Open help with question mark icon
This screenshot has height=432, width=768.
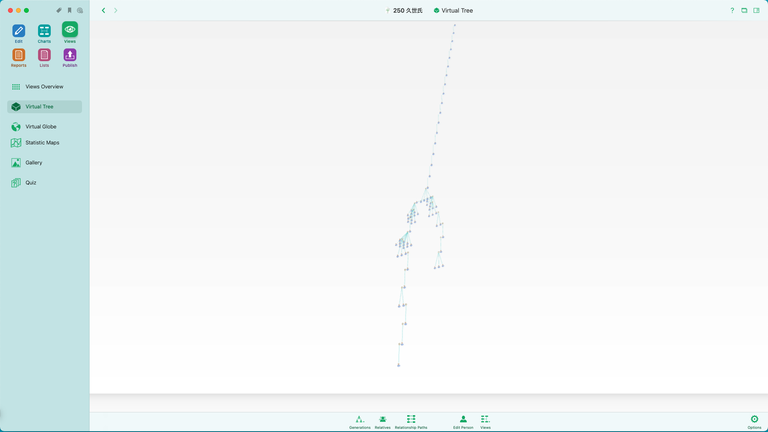(732, 10)
